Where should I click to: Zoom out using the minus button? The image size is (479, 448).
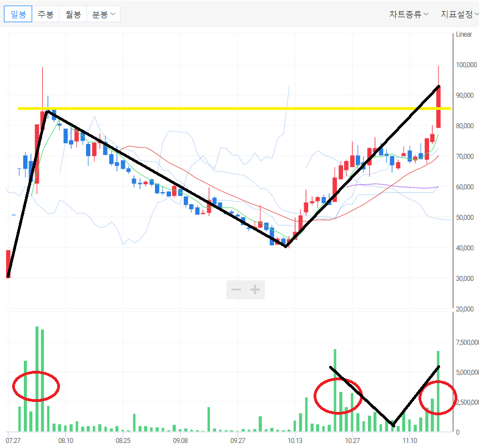click(236, 289)
